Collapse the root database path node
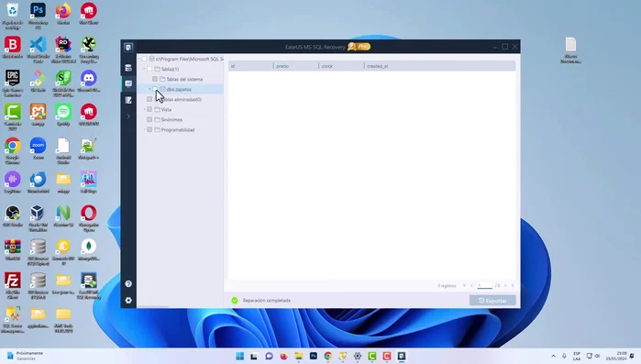Image resolution: width=641 pixels, height=364 pixels. [x=139, y=59]
